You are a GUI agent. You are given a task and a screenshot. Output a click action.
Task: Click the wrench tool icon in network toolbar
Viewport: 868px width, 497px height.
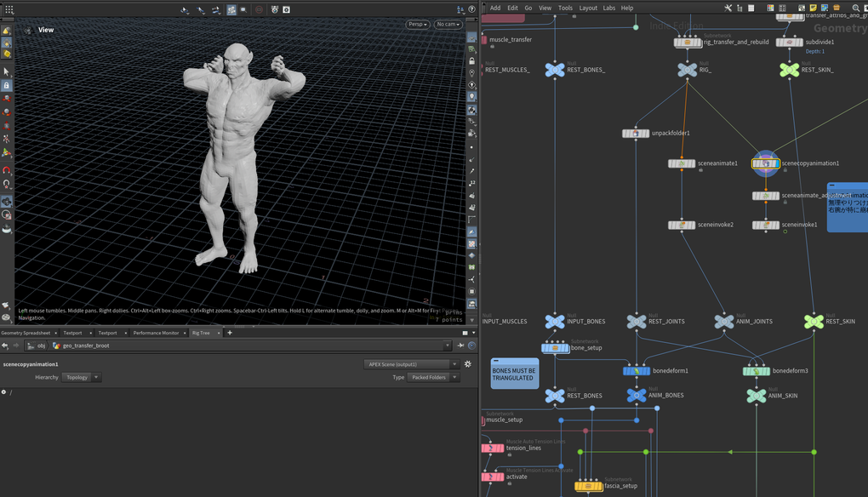click(x=728, y=8)
